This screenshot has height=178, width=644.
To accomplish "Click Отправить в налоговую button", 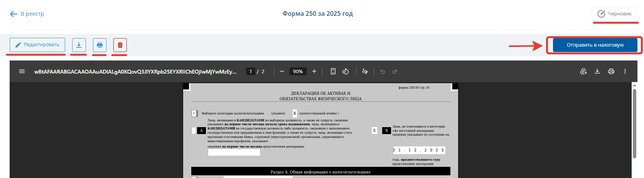I will point(595,45).
